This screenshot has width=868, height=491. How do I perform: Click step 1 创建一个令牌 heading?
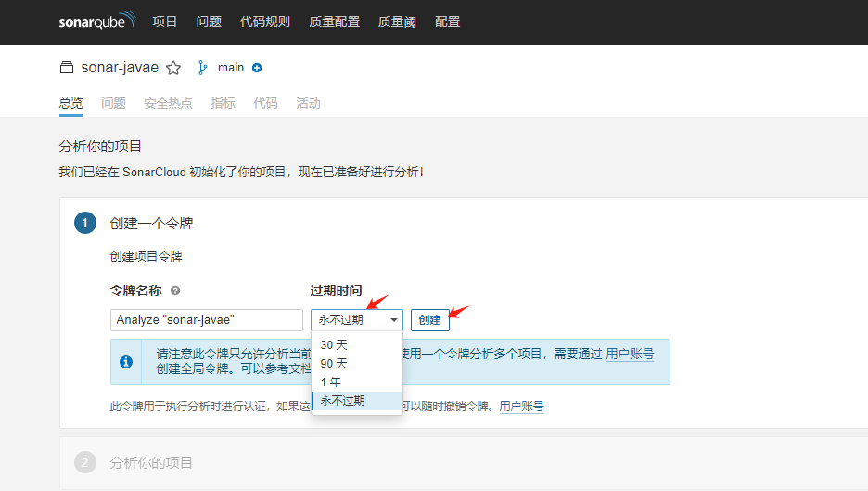tap(151, 224)
